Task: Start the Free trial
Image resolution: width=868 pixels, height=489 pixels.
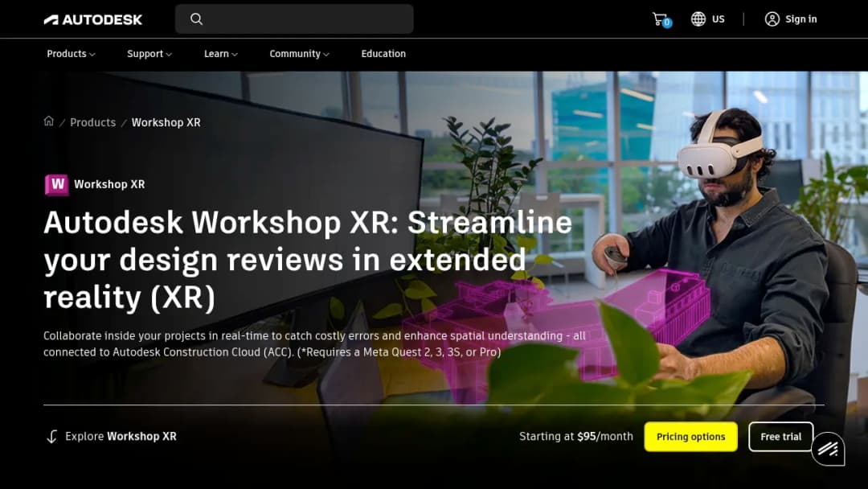Action: coord(780,437)
